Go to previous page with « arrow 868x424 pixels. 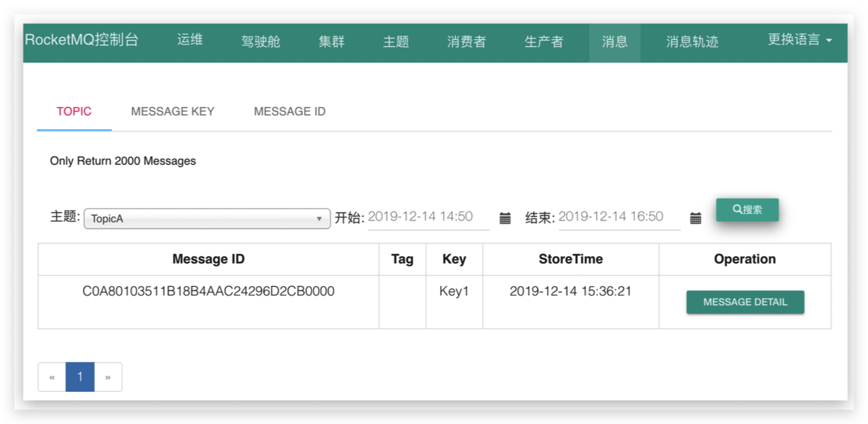[51, 376]
